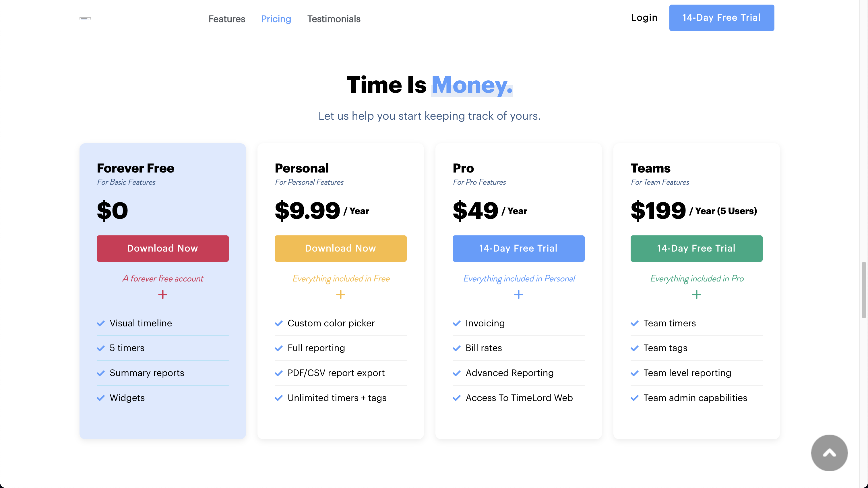The image size is (868, 488).
Task: Click Download Now on Personal plan
Action: (x=340, y=248)
